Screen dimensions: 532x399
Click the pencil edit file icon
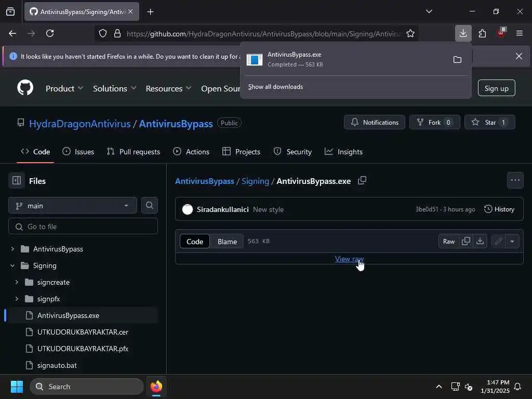(x=498, y=241)
